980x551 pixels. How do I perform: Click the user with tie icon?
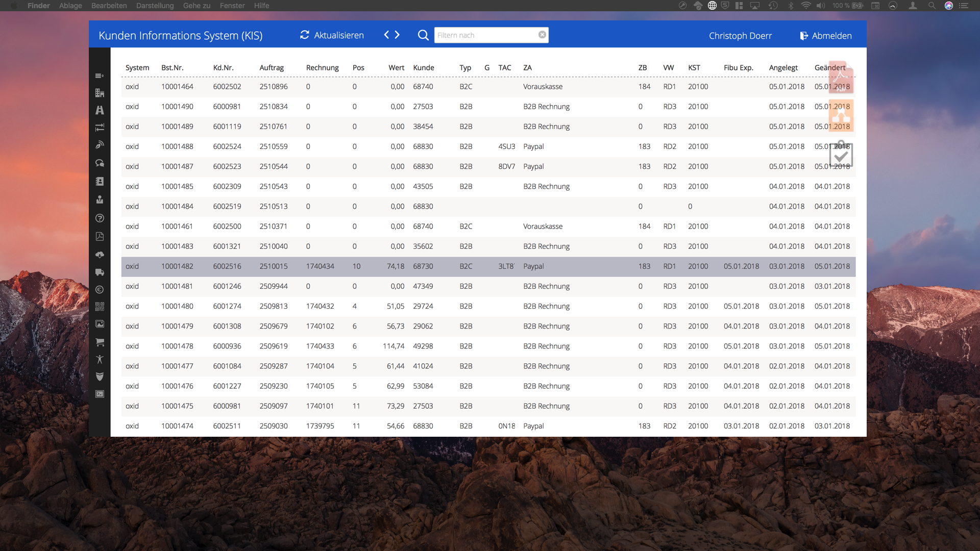100,199
